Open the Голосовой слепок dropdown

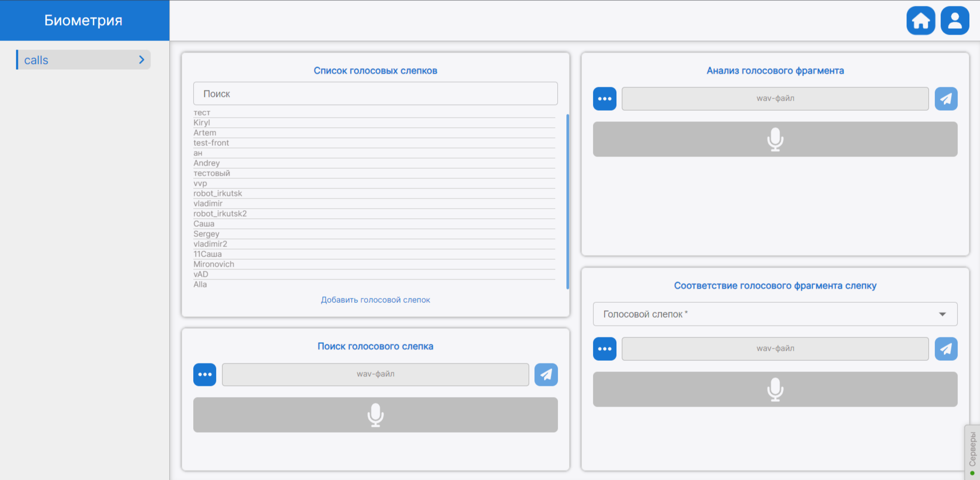775,314
